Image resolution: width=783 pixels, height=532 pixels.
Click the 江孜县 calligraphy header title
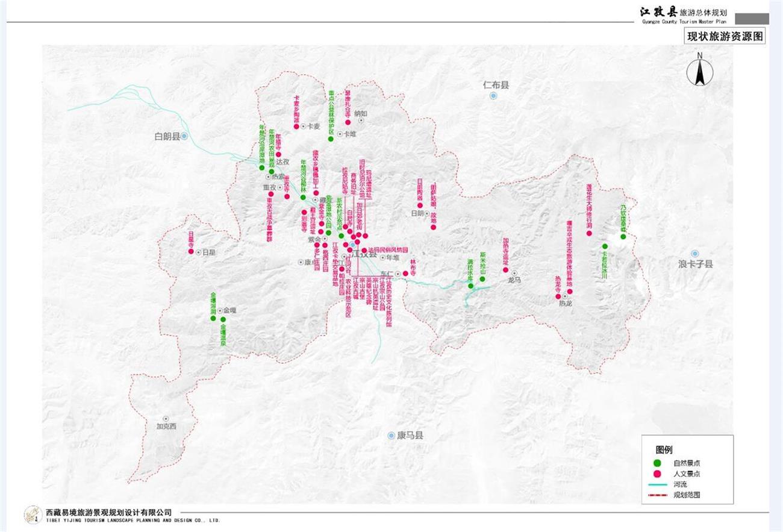point(658,11)
